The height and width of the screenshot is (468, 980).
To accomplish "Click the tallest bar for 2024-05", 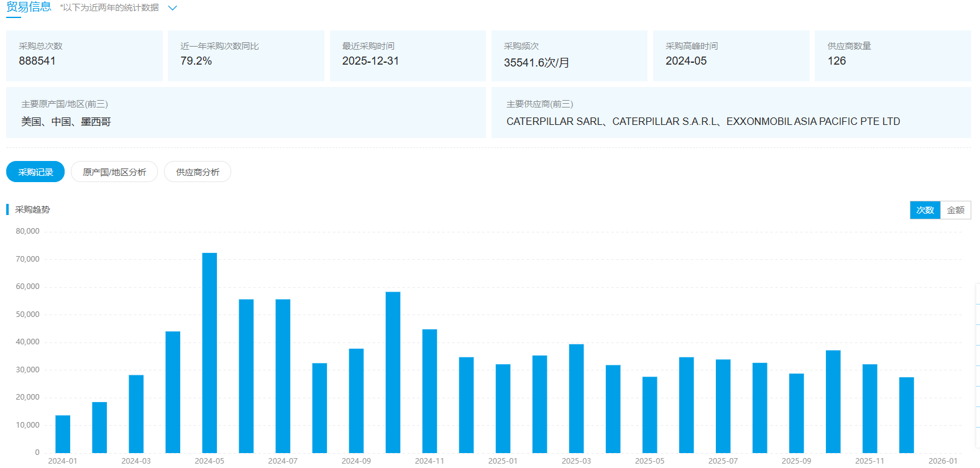I will (209, 352).
